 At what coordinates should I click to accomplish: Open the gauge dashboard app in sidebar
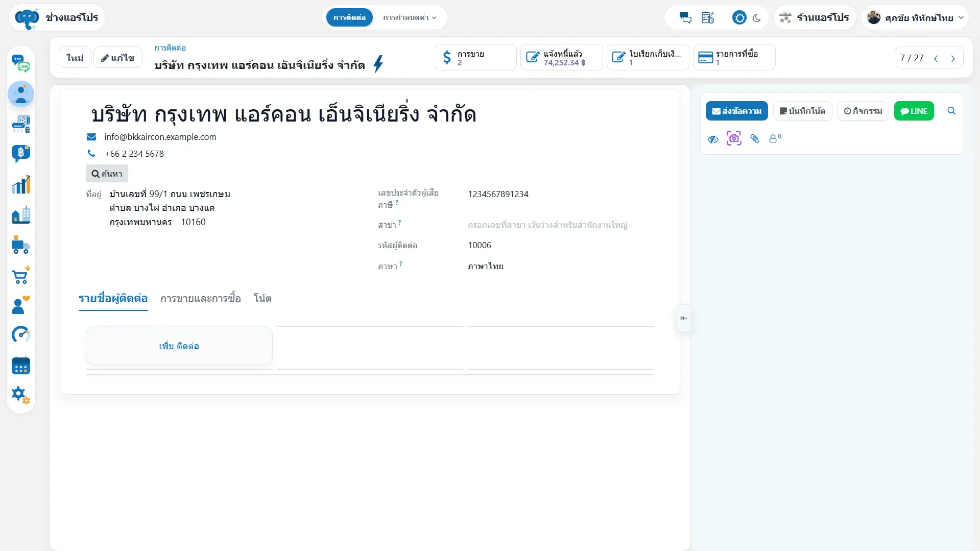[21, 334]
